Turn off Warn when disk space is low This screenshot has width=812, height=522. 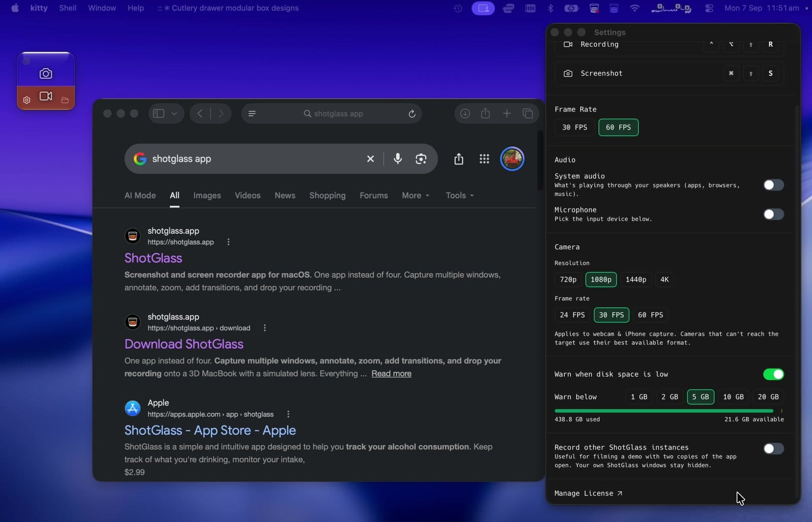coord(773,374)
